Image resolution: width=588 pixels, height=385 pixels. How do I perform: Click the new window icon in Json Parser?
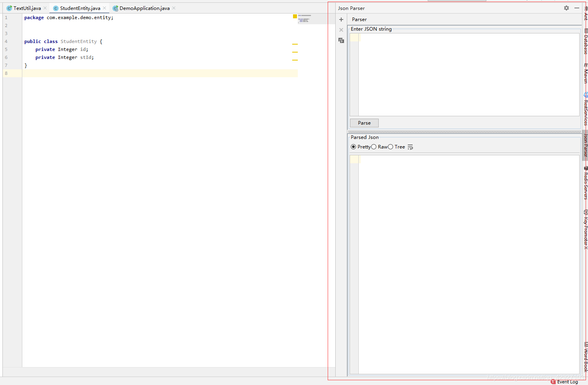[x=341, y=40]
